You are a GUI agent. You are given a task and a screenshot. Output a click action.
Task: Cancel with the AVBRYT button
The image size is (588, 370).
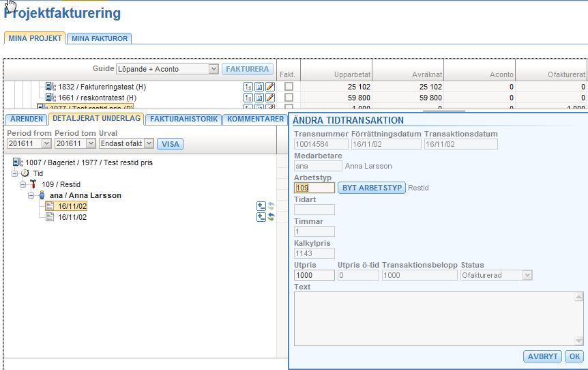(x=542, y=356)
